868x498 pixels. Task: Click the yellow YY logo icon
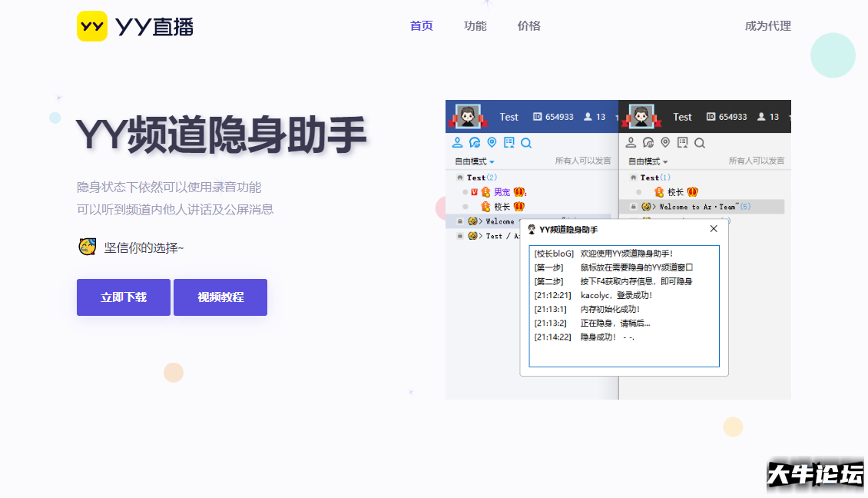point(92,26)
